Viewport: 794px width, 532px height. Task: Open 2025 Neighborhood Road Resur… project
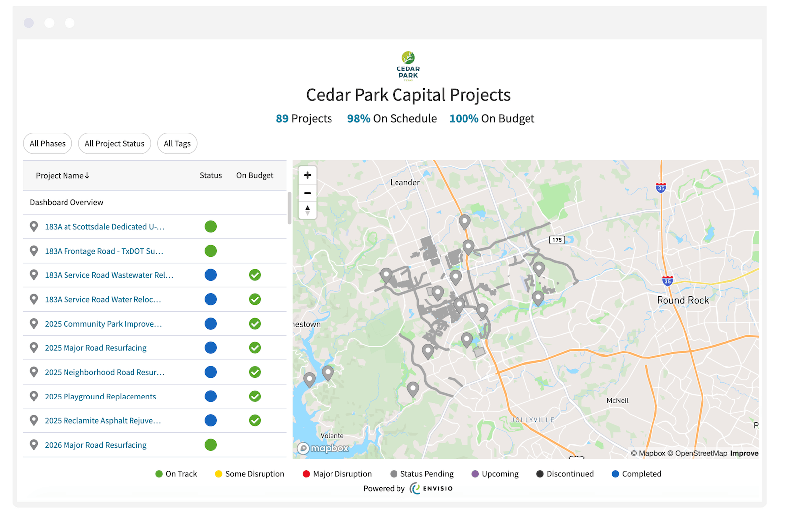[x=105, y=372]
